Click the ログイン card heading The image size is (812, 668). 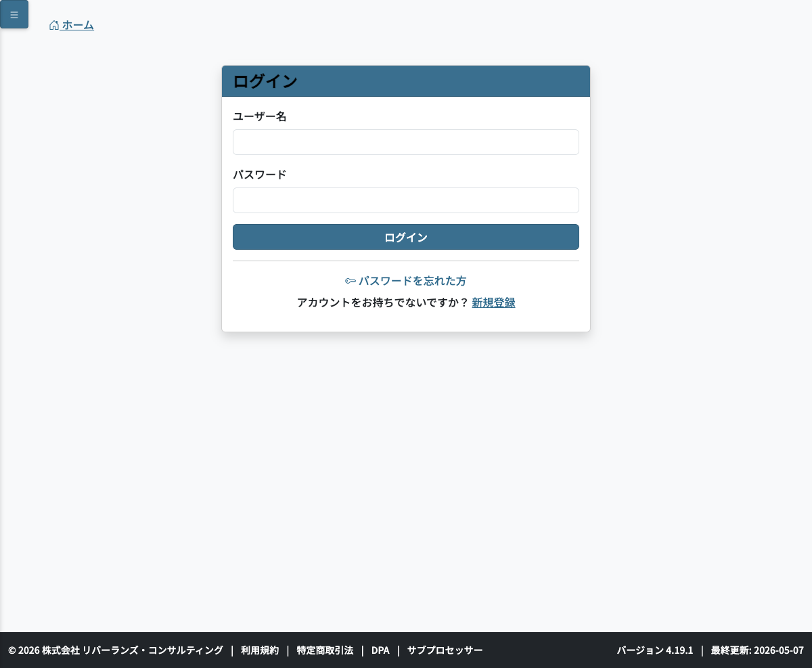pos(265,81)
